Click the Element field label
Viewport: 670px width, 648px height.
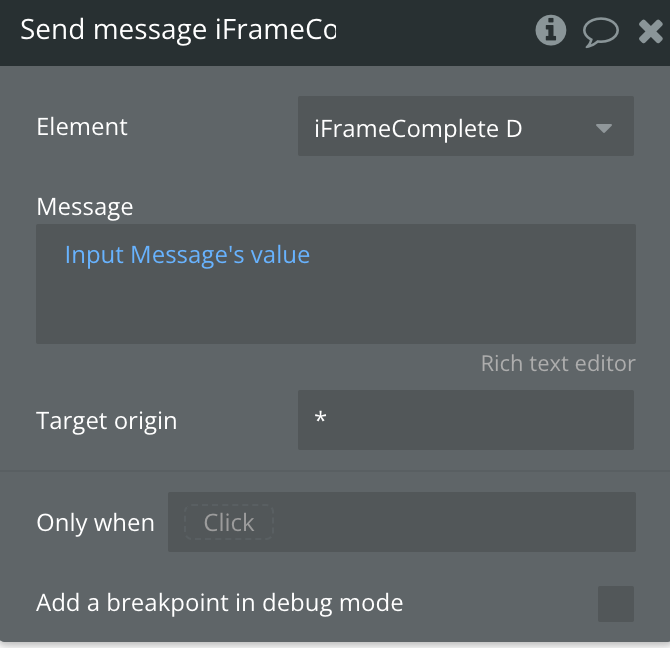point(82,127)
